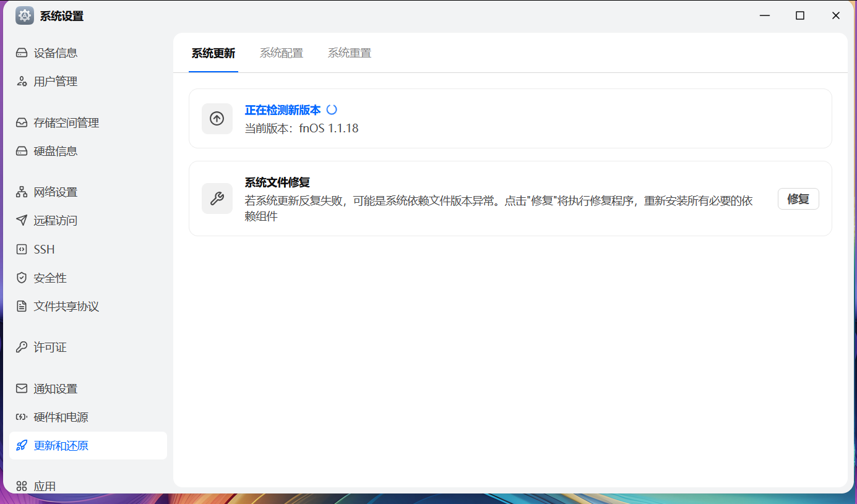点击「修复」按钮执行修复程序
Image resolution: width=857 pixels, height=504 pixels.
pos(798,199)
